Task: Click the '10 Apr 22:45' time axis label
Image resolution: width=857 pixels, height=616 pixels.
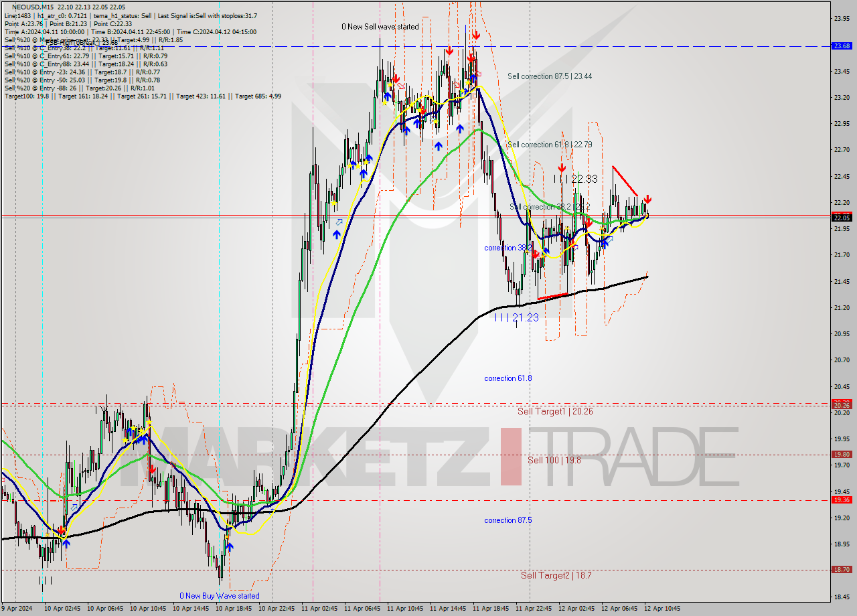Action: click(x=277, y=609)
